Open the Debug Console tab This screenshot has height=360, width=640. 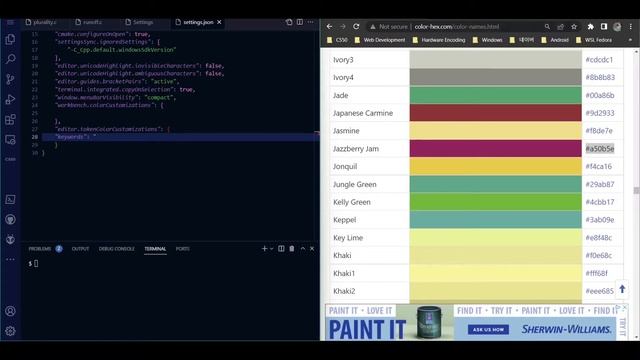point(116,249)
